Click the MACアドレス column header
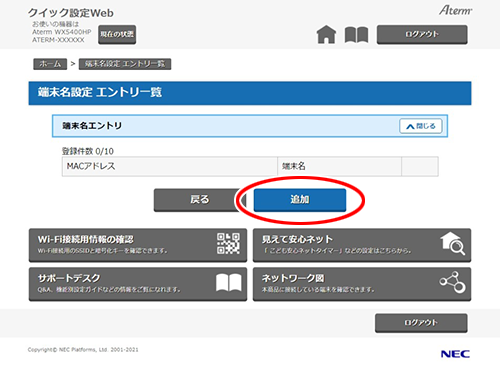Screen dimensions: 500x383 coord(170,166)
